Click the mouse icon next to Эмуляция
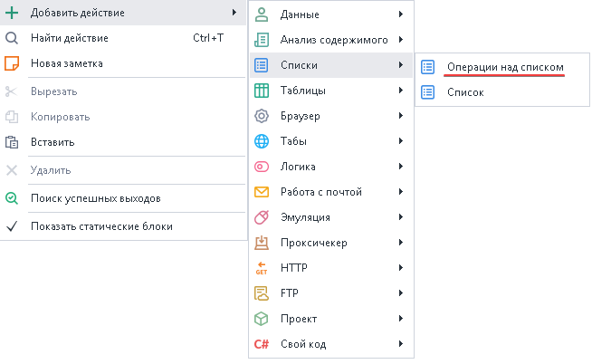Image resolution: width=592 pixels, height=364 pixels. click(262, 217)
